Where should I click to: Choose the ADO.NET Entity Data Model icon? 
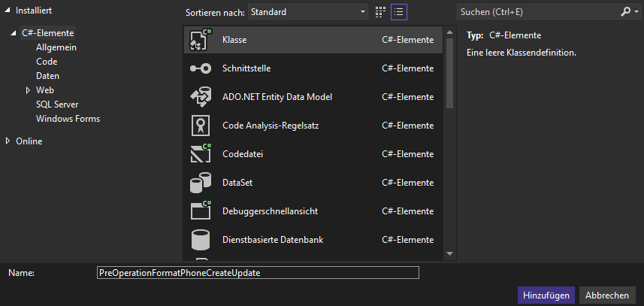200,97
